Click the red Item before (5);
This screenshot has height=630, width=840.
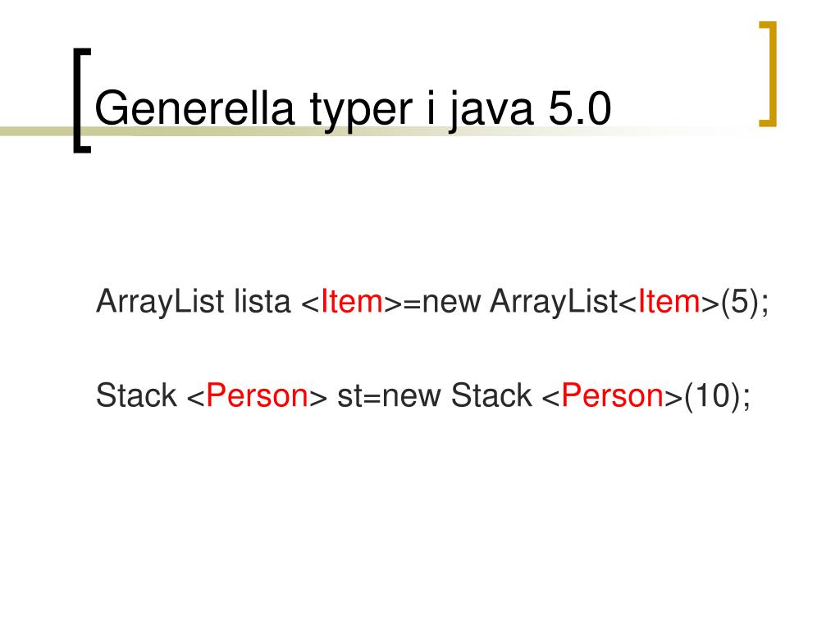[x=669, y=301]
